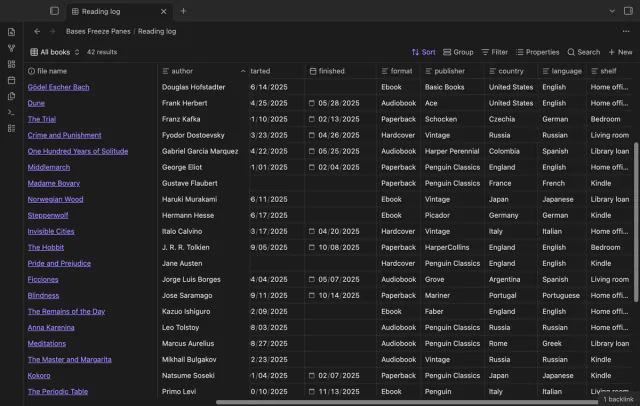Click the author column header

(x=203, y=71)
